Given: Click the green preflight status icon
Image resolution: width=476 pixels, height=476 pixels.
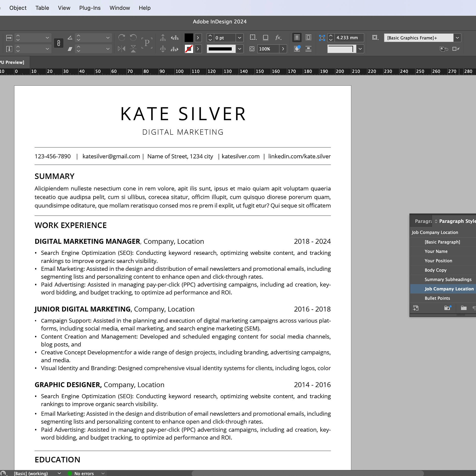Looking at the screenshot, I should (70, 473).
